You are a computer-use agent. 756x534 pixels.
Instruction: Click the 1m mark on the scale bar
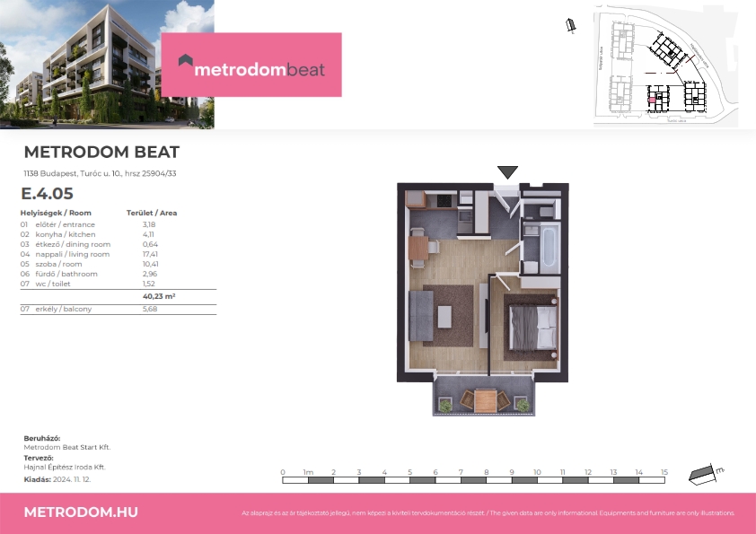(x=308, y=472)
